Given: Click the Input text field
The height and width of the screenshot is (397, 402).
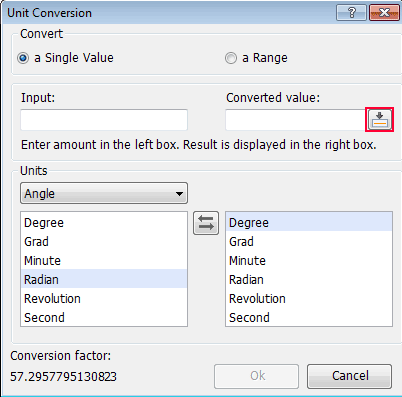Looking at the screenshot, I should pos(104,120).
